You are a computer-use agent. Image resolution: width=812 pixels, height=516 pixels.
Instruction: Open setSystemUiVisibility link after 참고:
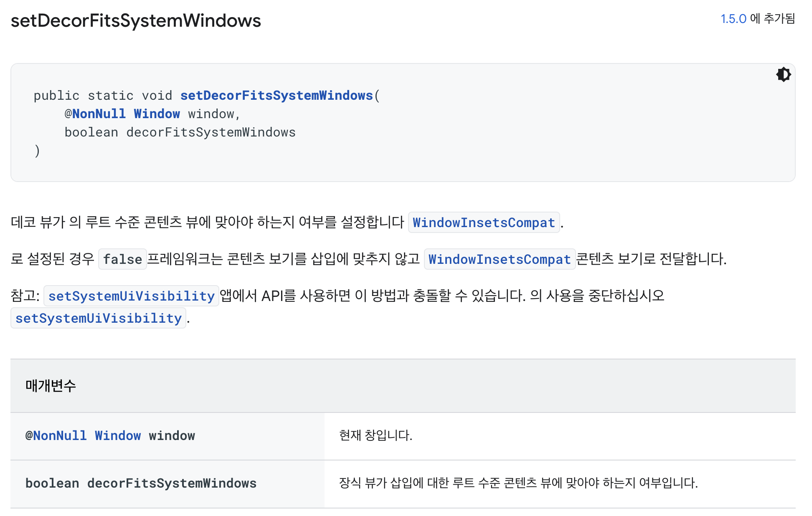coord(131,296)
